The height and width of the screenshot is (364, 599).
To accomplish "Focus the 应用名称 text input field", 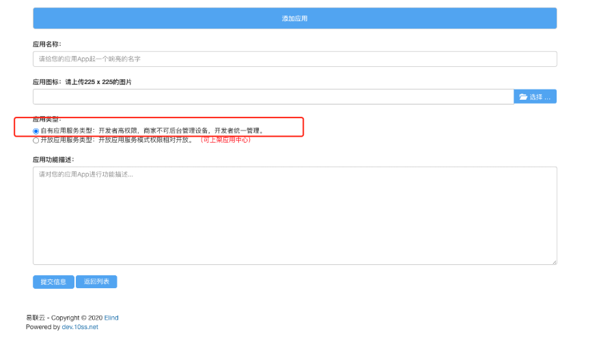I will [x=294, y=59].
